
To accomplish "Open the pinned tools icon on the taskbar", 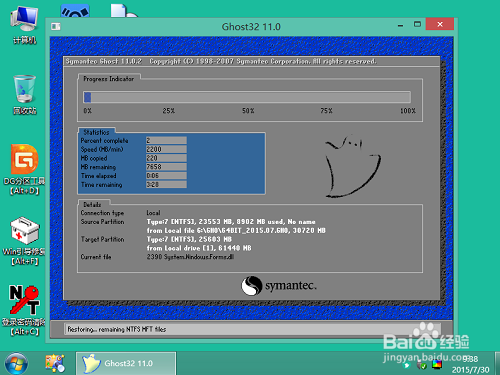I will pyautogui.click(x=55, y=363).
